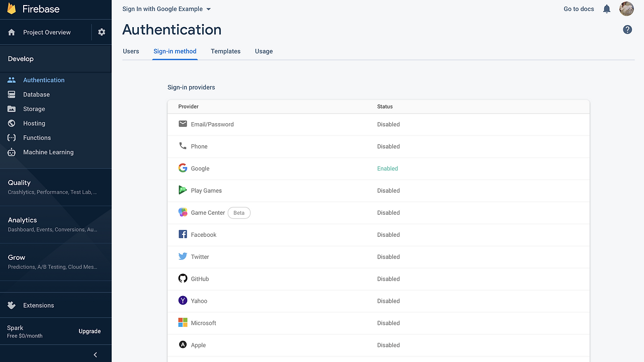Open Machine Learning in the sidebar
644x362 pixels.
tap(48, 152)
